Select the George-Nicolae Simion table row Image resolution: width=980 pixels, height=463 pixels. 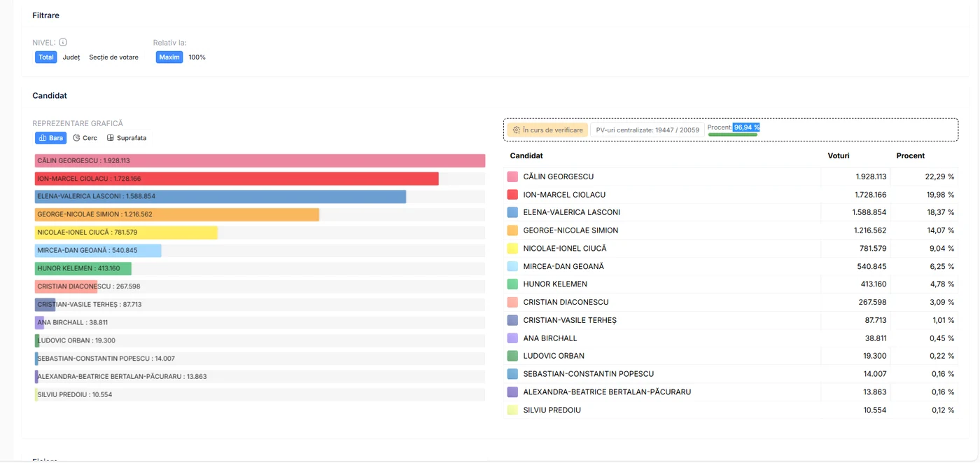731,230
